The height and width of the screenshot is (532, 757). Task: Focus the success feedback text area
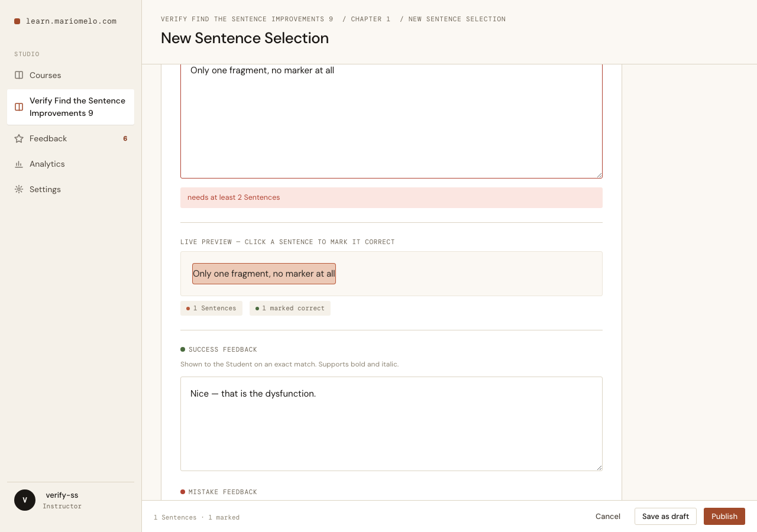pyautogui.click(x=392, y=424)
